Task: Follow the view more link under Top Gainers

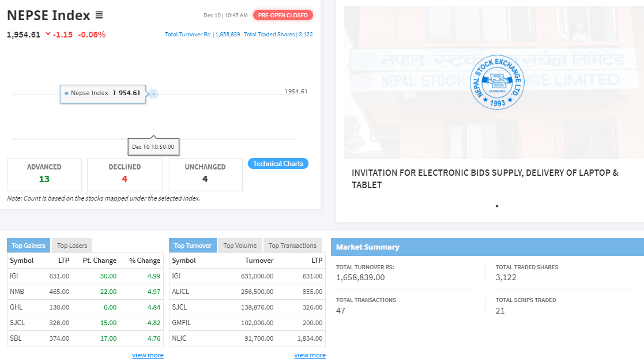Action: pos(148,355)
